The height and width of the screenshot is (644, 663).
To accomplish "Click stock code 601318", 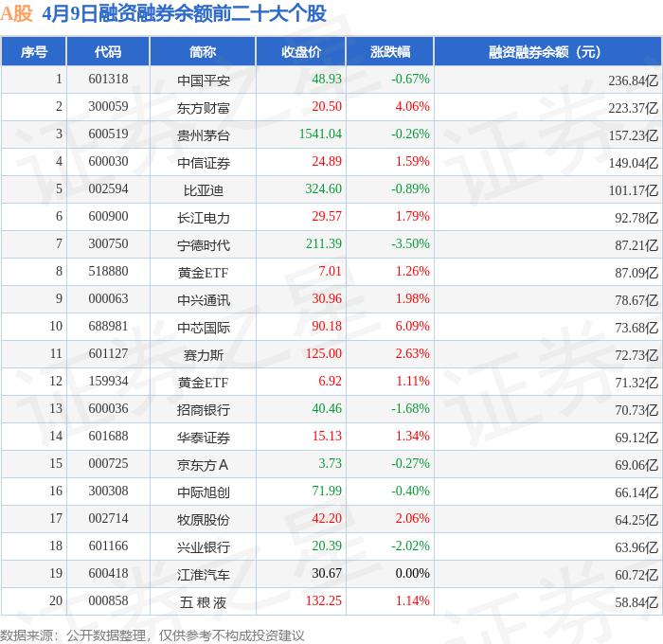I will point(108,79).
